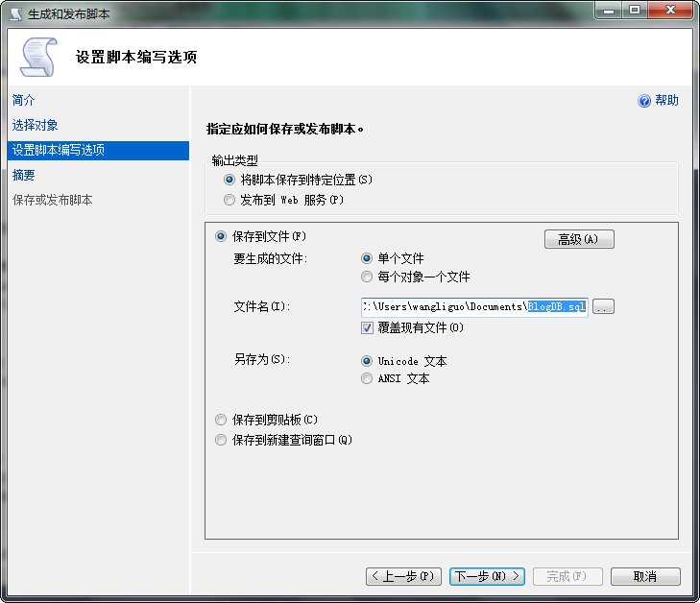
Task: Click the browse ... button for file name
Action: coord(603,306)
